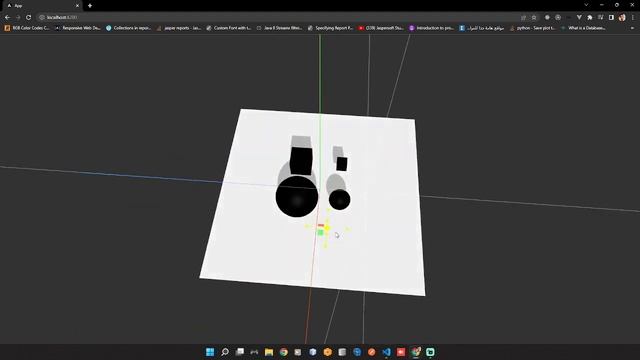The width and height of the screenshot is (640, 360).
Task: Open the Postman icon on taskbar
Action: [371, 352]
